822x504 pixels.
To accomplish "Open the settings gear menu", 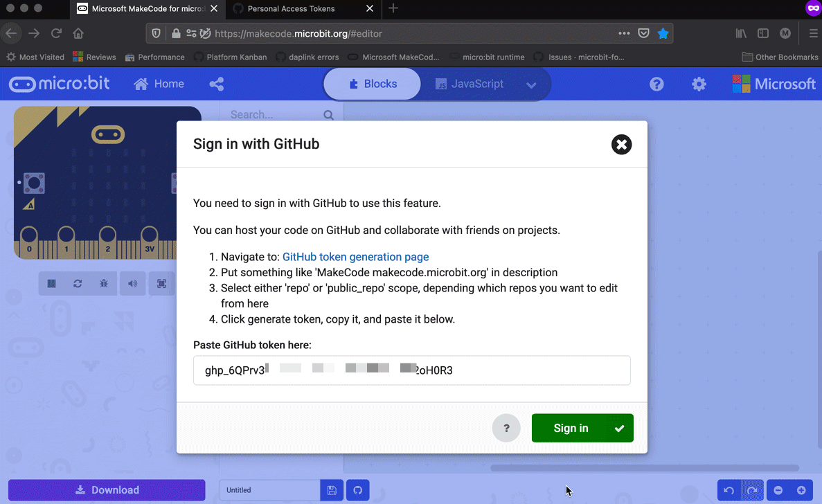I will pyautogui.click(x=699, y=84).
